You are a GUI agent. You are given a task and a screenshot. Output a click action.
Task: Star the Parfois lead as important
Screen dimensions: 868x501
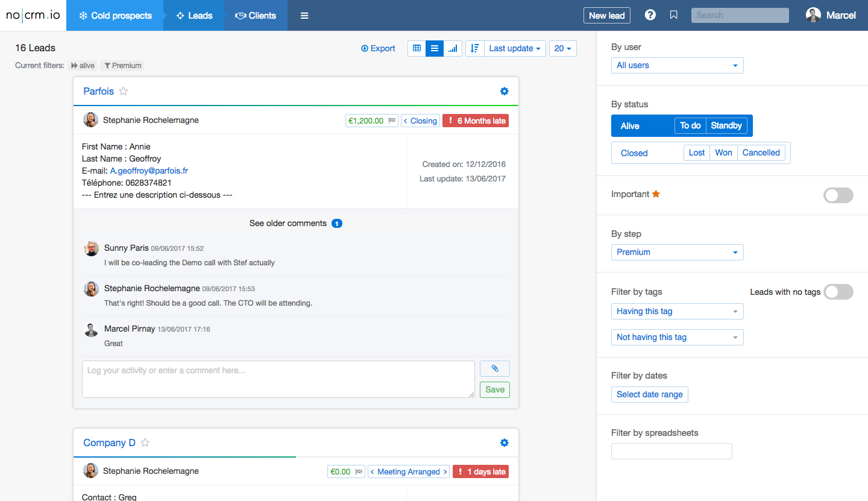pos(124,91)
